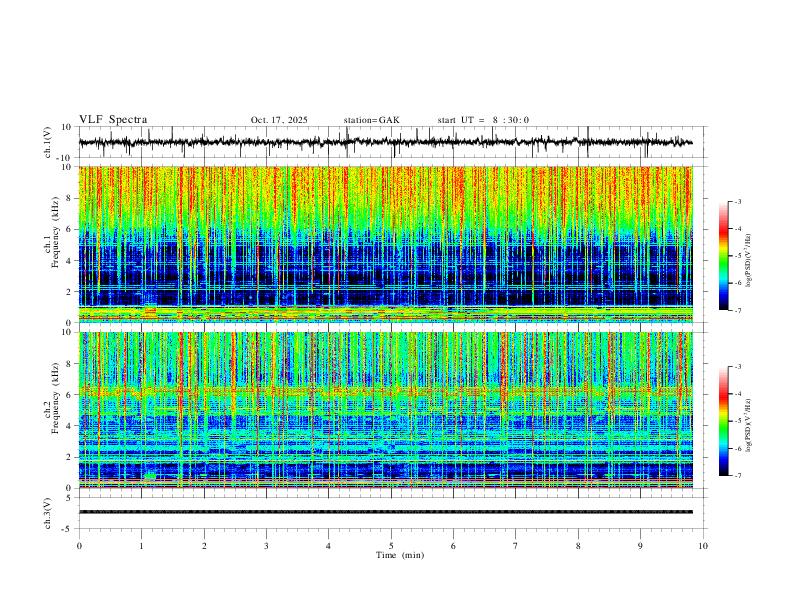Screen dimensions: 792x612
Task: Click the ch.3(V) flat trace panel
Action: (393, 513)
